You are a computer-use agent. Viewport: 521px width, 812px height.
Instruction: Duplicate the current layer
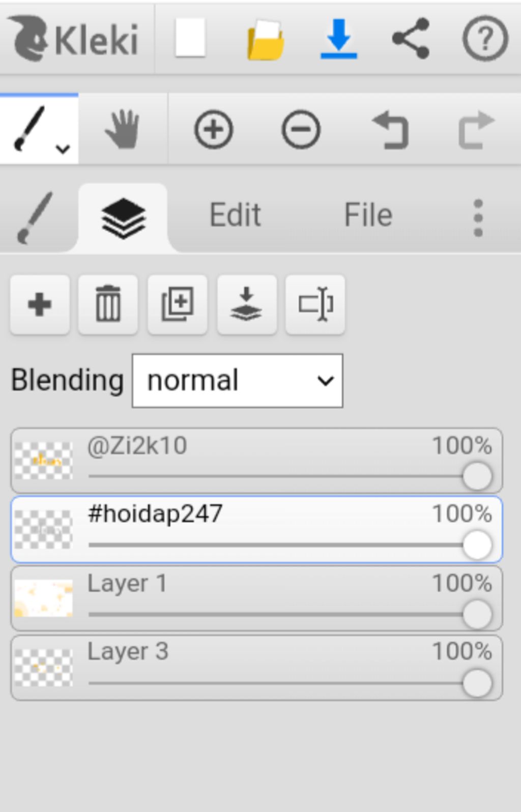click(178, 305)
